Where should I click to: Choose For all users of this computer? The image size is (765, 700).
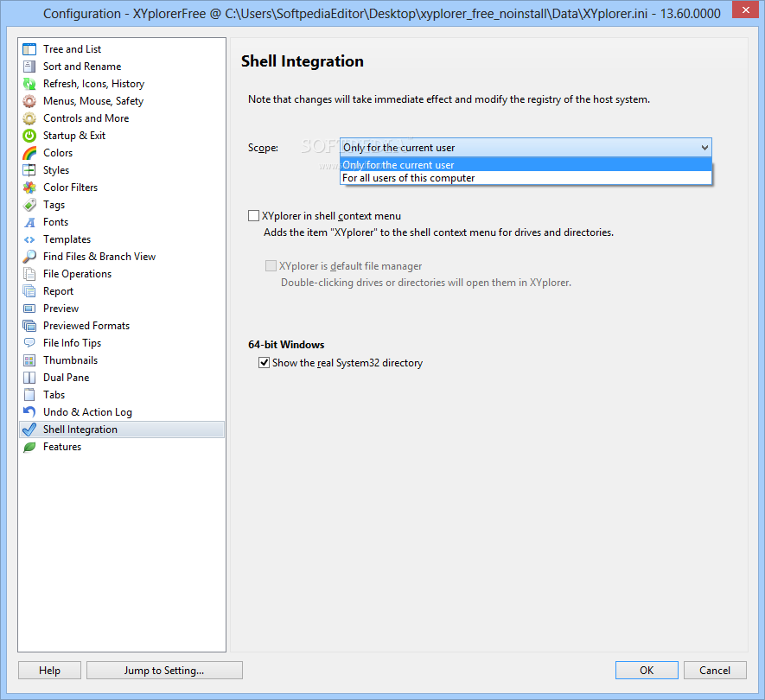[x=526, y=178]
